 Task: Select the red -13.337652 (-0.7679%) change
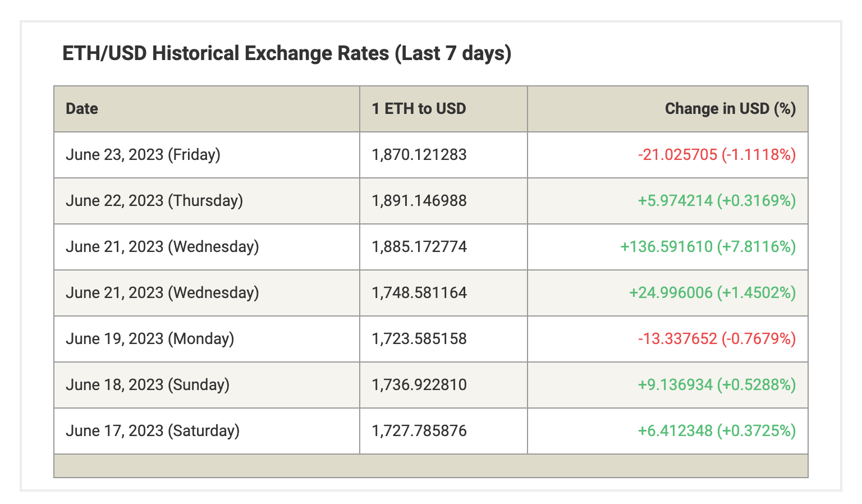(717, 339)
